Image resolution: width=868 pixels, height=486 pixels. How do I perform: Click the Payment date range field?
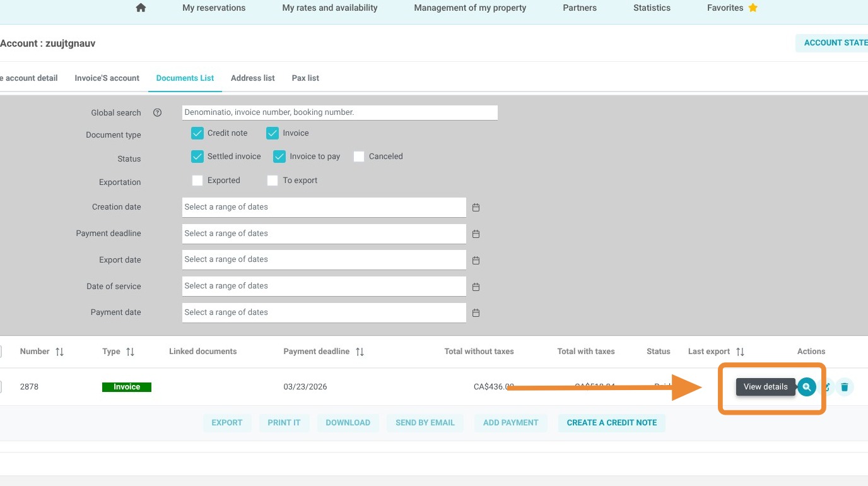[x=324, y=312]
